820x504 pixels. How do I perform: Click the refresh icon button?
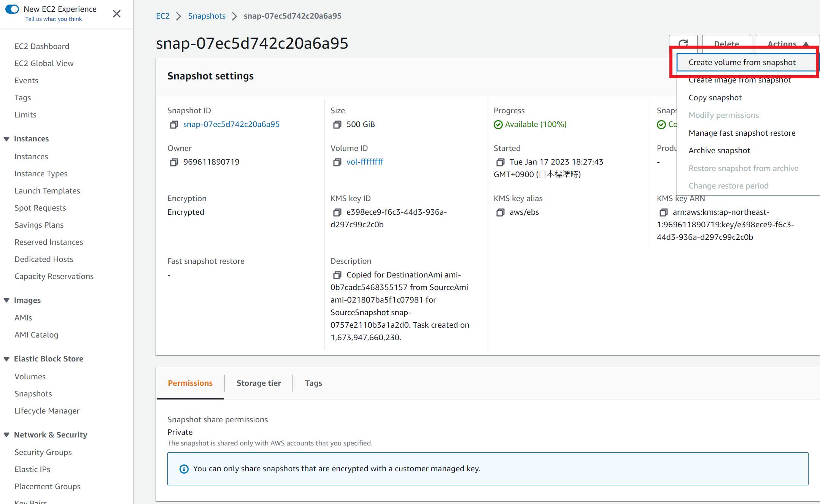click(x=683, y=43)
